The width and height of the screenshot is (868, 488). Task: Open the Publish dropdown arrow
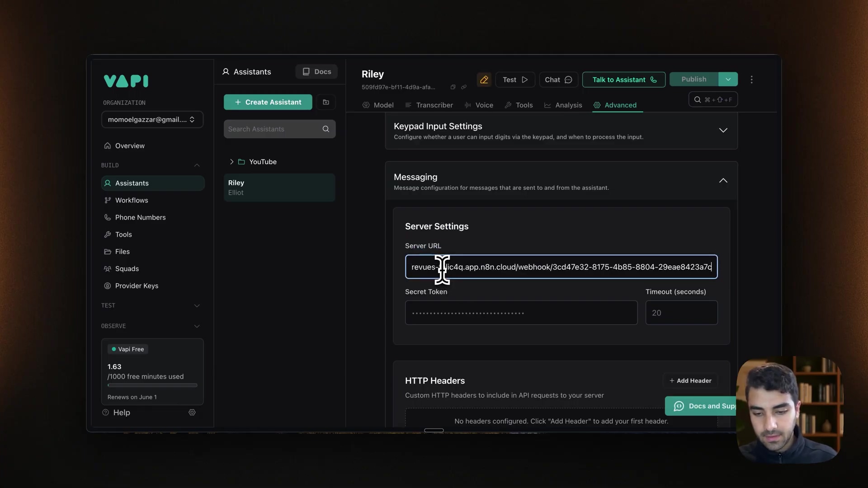pos(728,79)
